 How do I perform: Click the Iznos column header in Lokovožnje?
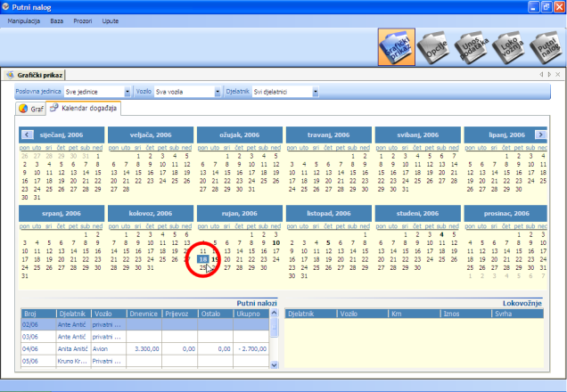(466, 314)
